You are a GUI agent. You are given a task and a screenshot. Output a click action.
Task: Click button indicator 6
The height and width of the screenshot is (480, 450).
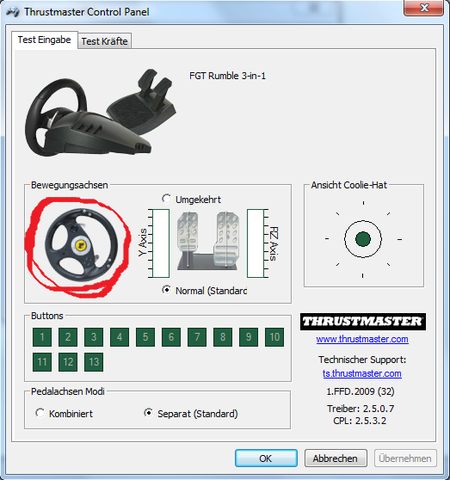[x=171, y=337]
